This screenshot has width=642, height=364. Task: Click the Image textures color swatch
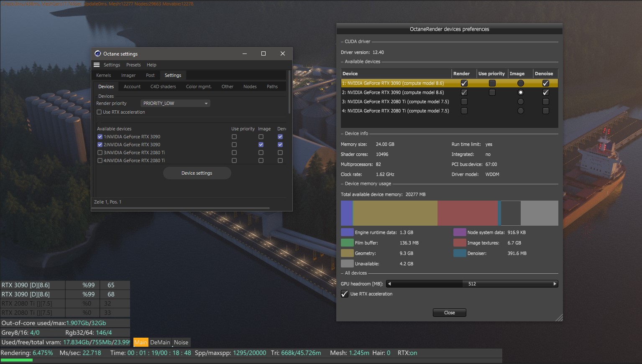pyautogui.click(x=460, y=243)
